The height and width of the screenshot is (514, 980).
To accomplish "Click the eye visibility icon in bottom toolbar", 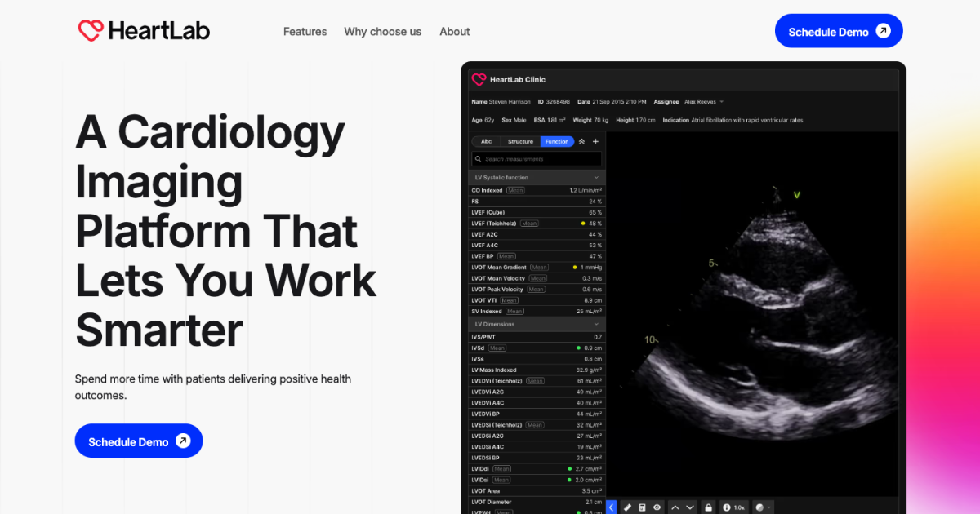I will [656, 507].
